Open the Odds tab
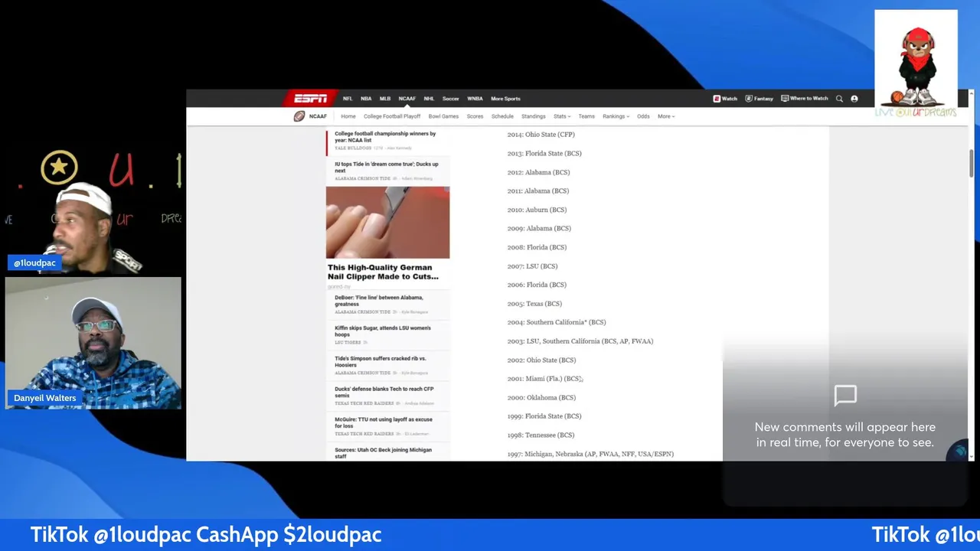Image resolution: width=980 pixels, height=551 pixels. pyautogui.click(x=643, y=116)
